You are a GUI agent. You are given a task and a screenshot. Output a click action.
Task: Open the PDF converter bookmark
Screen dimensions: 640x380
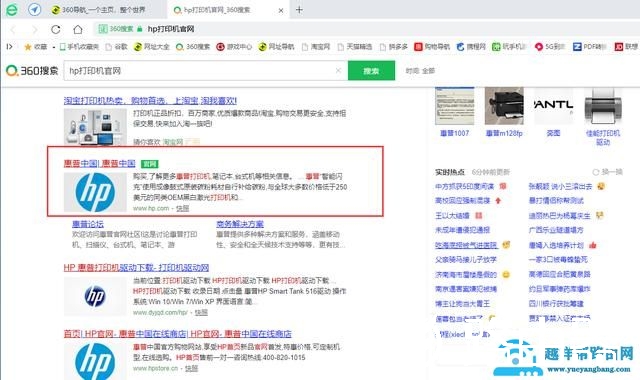pyautogui.click(x=590, y=47)
